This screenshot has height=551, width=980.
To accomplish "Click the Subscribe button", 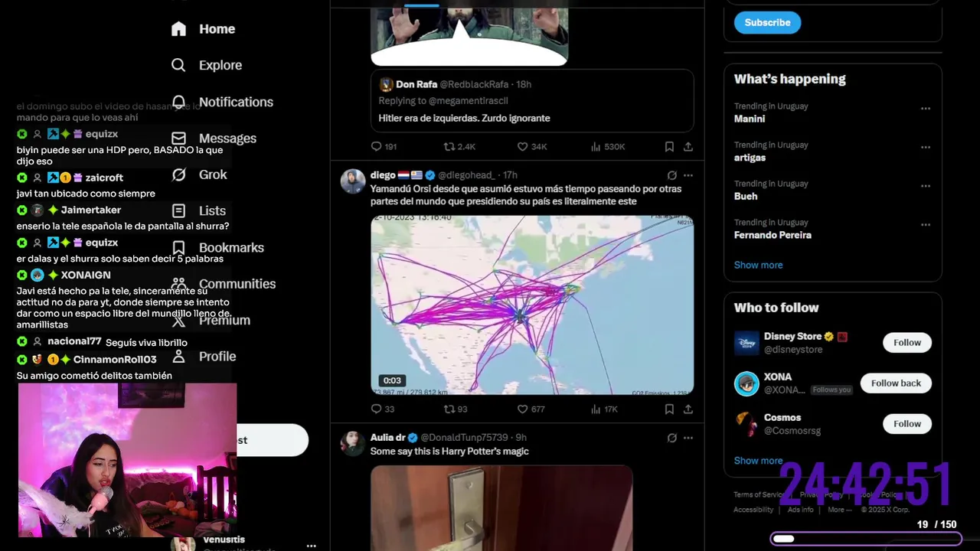I will coord(767,22).
